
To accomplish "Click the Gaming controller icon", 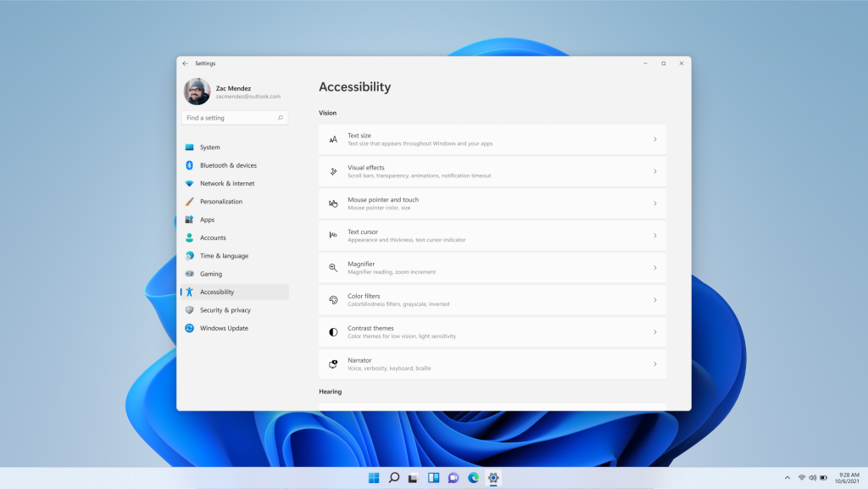I will coord(189,274).
